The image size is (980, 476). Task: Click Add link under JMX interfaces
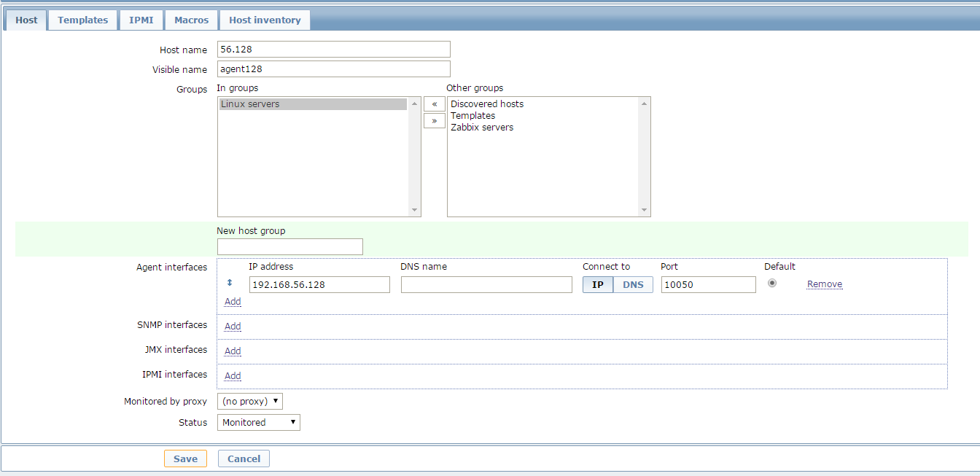[x=233, y=351]
